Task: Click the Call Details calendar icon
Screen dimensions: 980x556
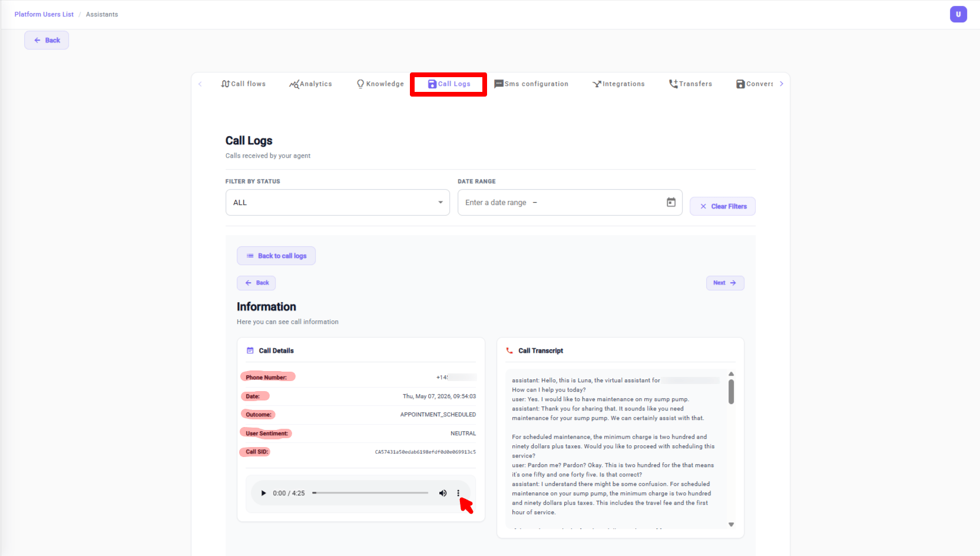Action: (250, 350)
